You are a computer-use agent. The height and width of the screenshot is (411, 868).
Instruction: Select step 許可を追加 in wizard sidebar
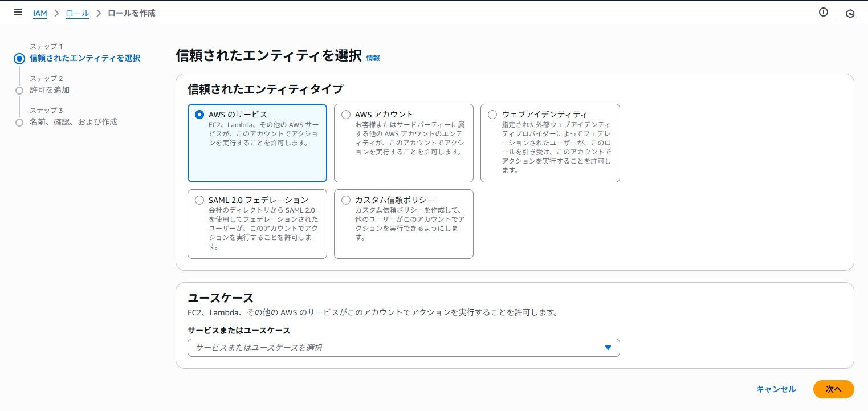(50, 90)
